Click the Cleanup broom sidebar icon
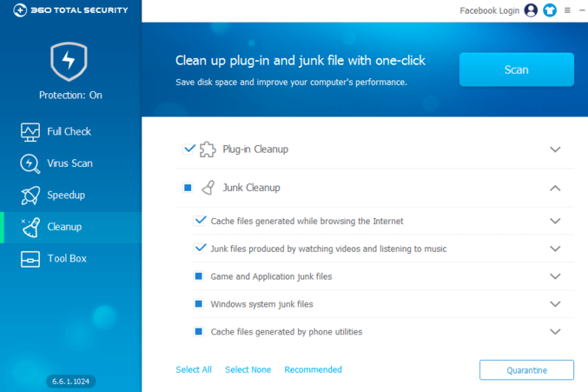Image resolution: width=588 pixels, height=392 pixels. click(x=30, y=227)
